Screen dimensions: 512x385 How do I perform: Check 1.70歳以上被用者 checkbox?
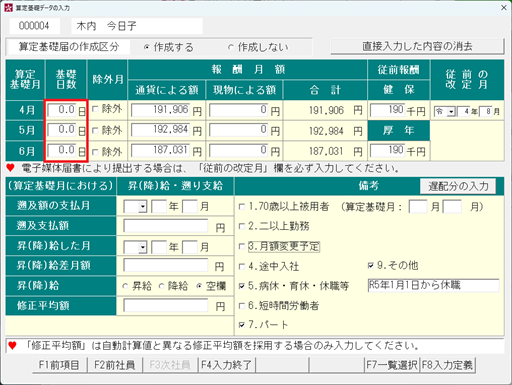[x=242, y=207]
